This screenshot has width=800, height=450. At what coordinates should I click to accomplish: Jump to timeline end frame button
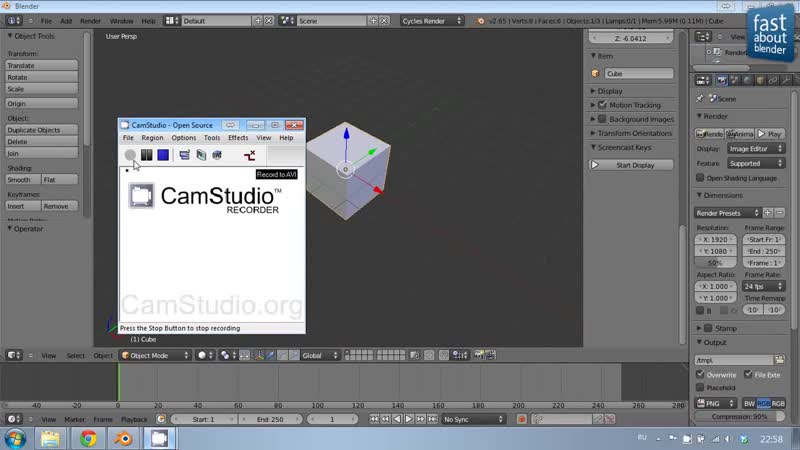(432, 419)
